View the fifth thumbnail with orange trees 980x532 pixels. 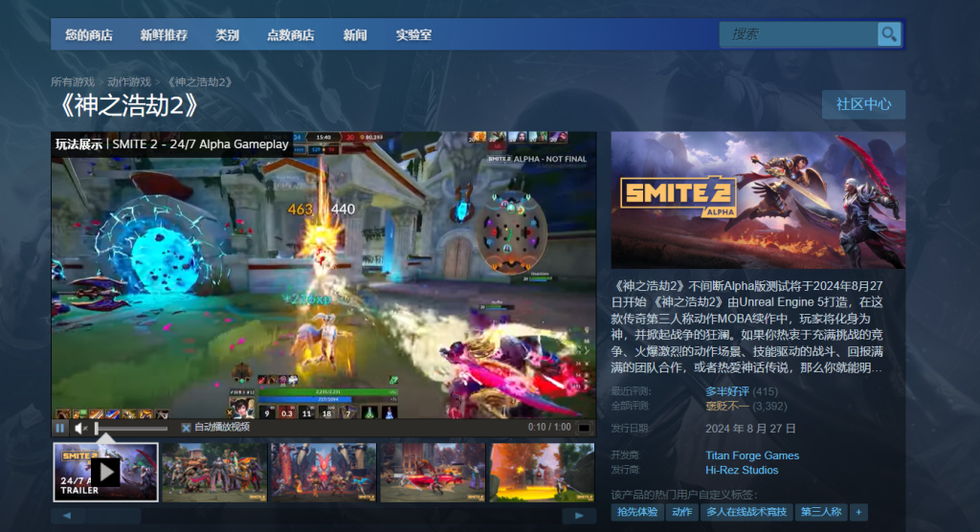tap(542, 473)
